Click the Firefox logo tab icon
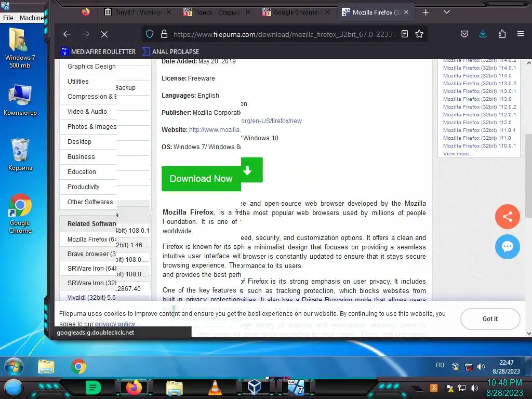The height and width of the screenshot is (399, 532). [x=86, y=12]
